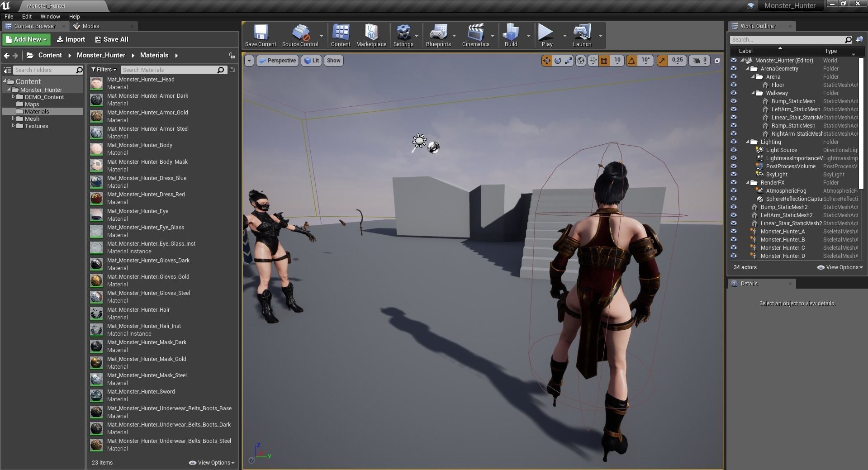Open the Edit menu
Viewport: 868px width, 470px height.
(27, 16)
